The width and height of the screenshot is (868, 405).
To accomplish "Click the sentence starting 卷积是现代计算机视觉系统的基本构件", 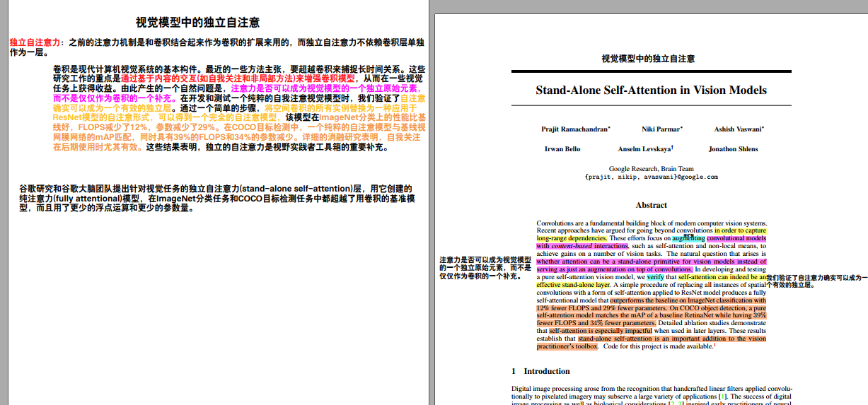I will [126, 69].
